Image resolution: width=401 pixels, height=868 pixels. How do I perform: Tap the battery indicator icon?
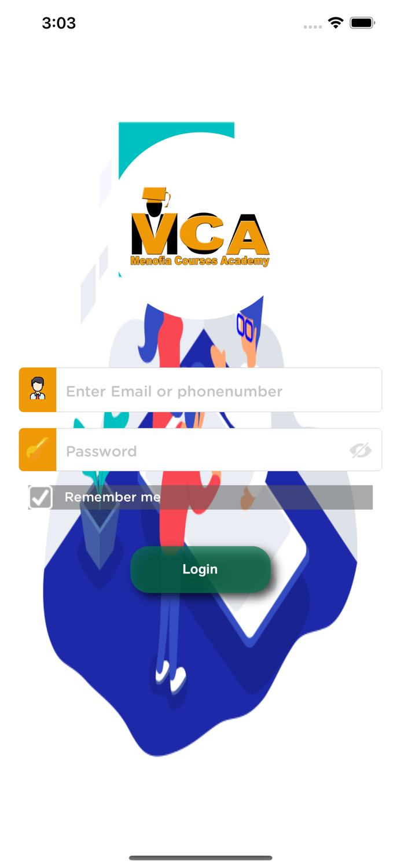pyautogui.click(x=362, y=23)
